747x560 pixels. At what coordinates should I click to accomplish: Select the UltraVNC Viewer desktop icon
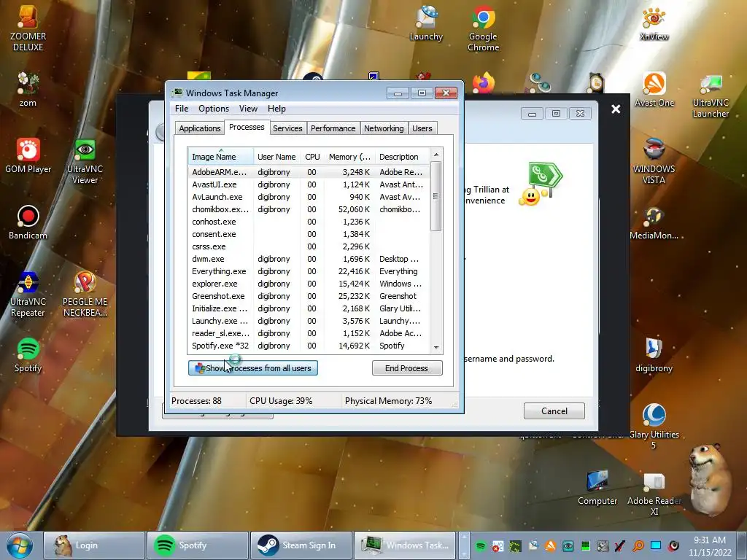[85, 162]
